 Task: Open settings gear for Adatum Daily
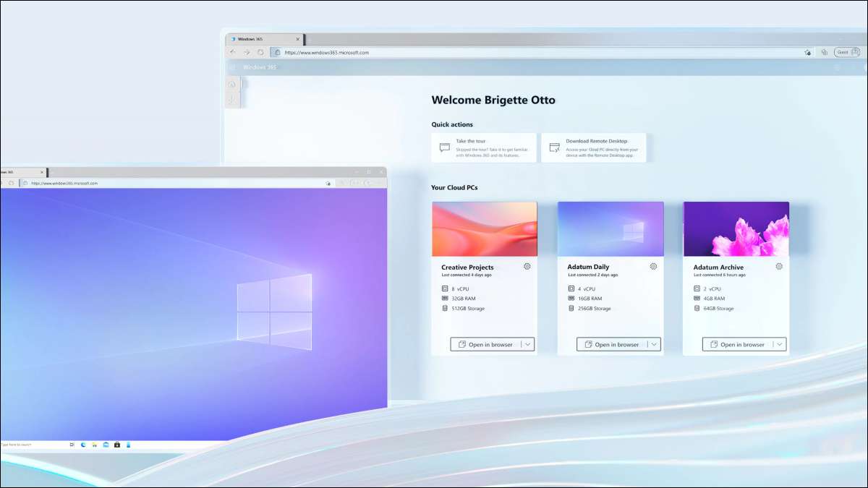tap(653, 266)
